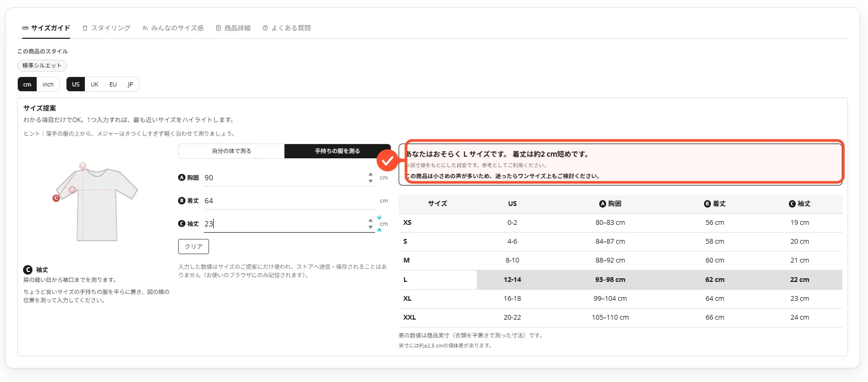Viewport: 868px width, 382px height.
Task: Click the 22 cm sleeve cell
Action: tap(799, 280)
